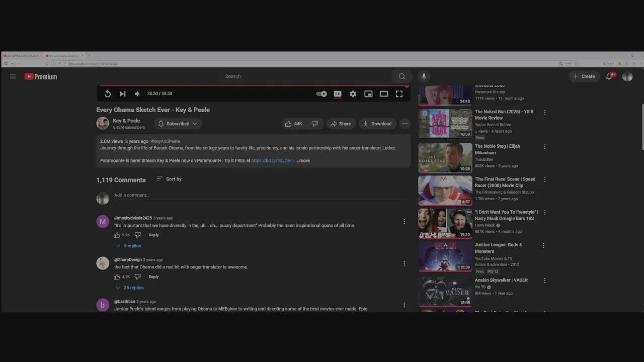Share the video
The image size is (644, 362).
click(341, 124)
